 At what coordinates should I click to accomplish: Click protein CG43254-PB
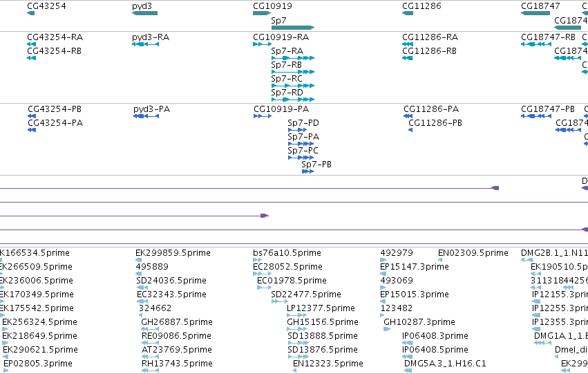coord(55,109)
